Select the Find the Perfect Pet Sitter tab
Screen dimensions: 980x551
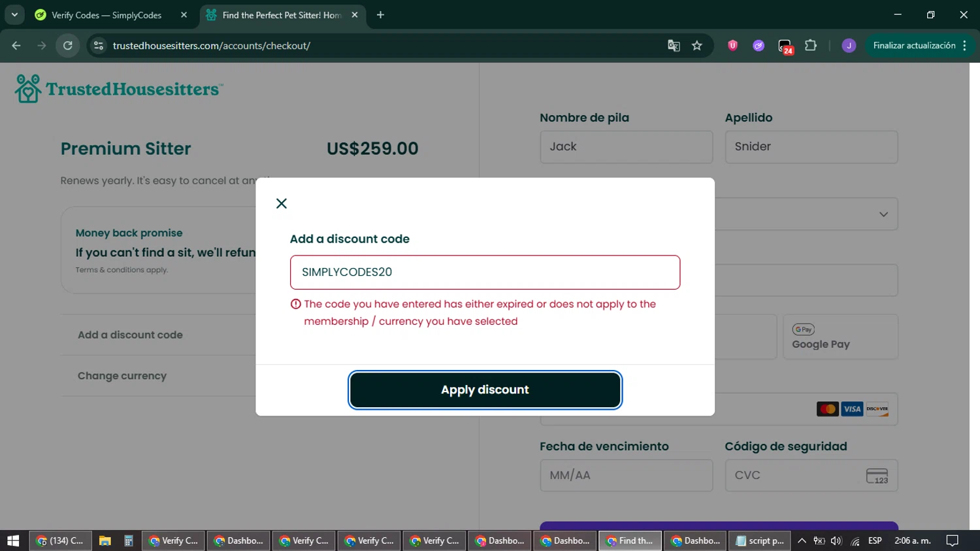click(x=282, y=15)
